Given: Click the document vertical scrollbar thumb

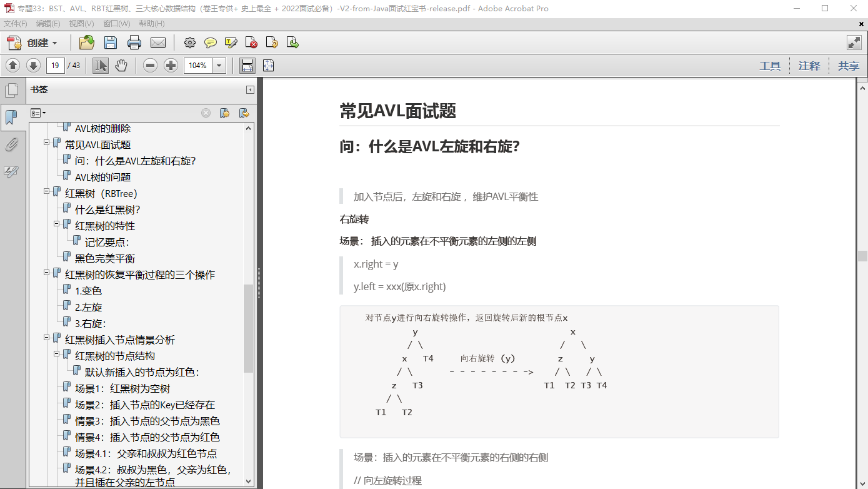Looking at the screenshot, I should [862, 256].
